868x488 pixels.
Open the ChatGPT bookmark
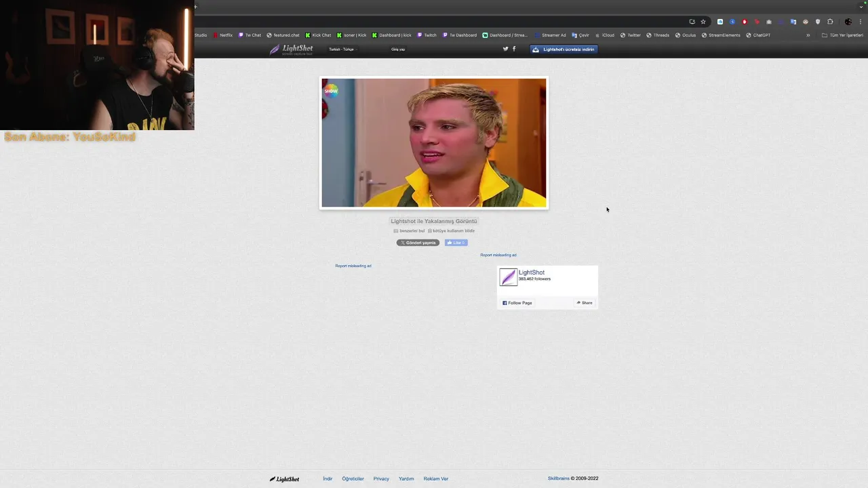[758, 35]
